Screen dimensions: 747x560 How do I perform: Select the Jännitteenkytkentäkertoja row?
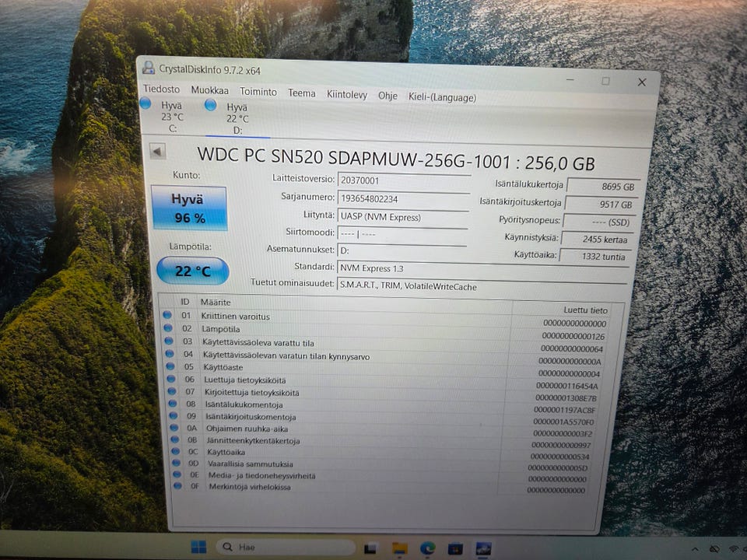[x=385, y=443]
